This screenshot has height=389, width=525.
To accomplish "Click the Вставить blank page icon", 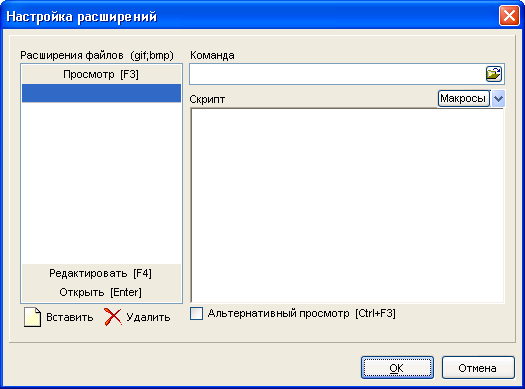I will (32, 317).
